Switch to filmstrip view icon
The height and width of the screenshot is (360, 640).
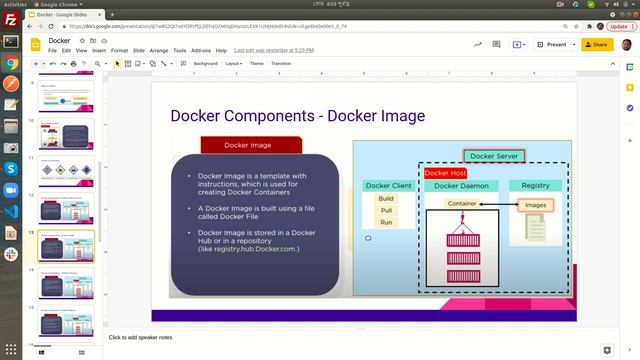[x=42, y=352]
